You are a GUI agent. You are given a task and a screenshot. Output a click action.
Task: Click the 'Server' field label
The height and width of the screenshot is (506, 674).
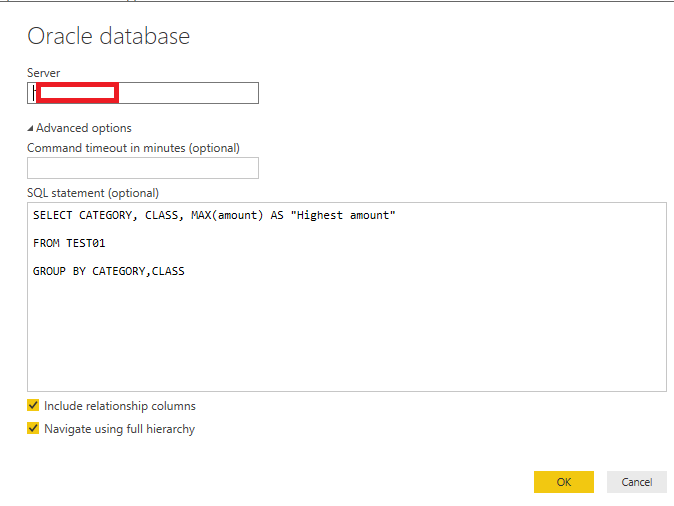pos(43,73)
